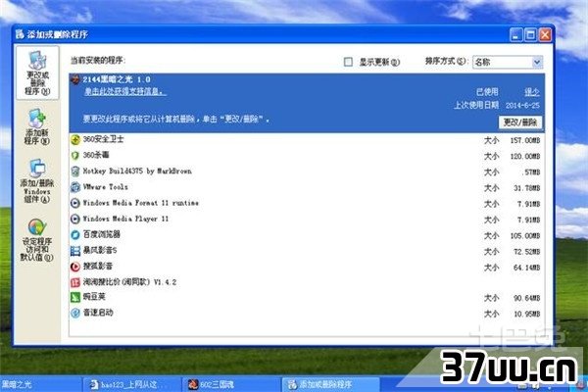Click the Hotkey Build4375 icon

75,171
